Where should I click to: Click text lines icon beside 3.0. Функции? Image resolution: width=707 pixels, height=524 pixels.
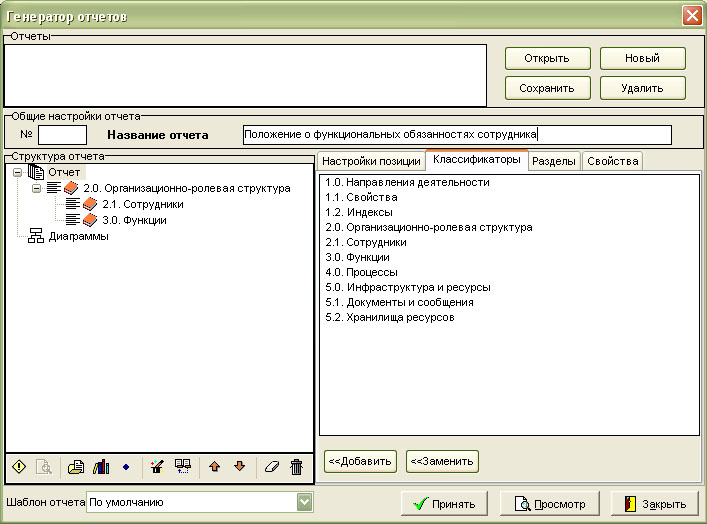pos(73,220)
